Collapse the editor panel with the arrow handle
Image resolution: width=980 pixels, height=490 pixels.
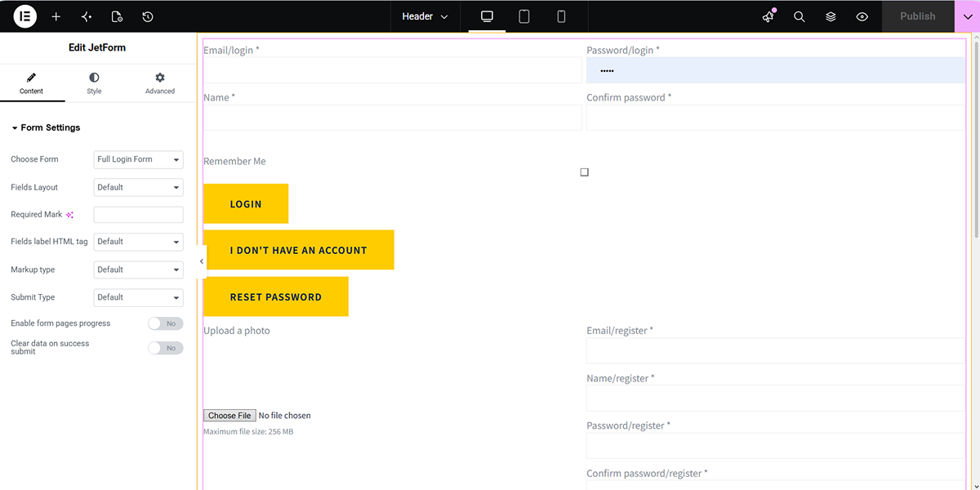[202, 261]
